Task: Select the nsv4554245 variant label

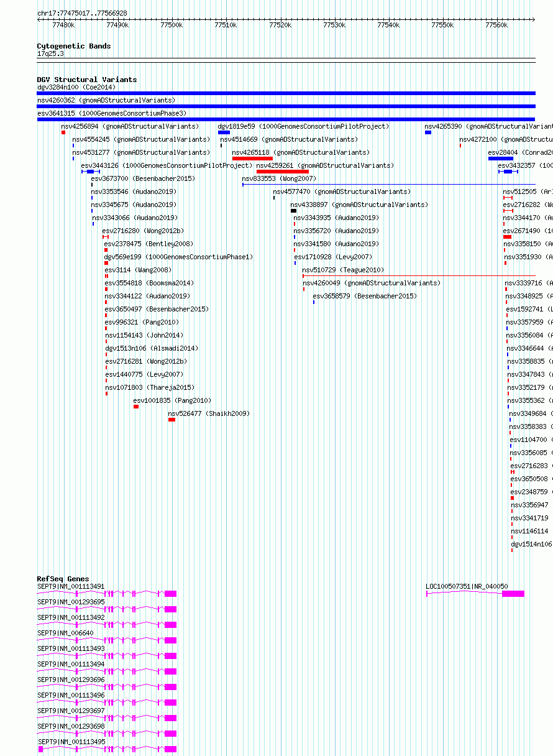Action: (141, 139)
